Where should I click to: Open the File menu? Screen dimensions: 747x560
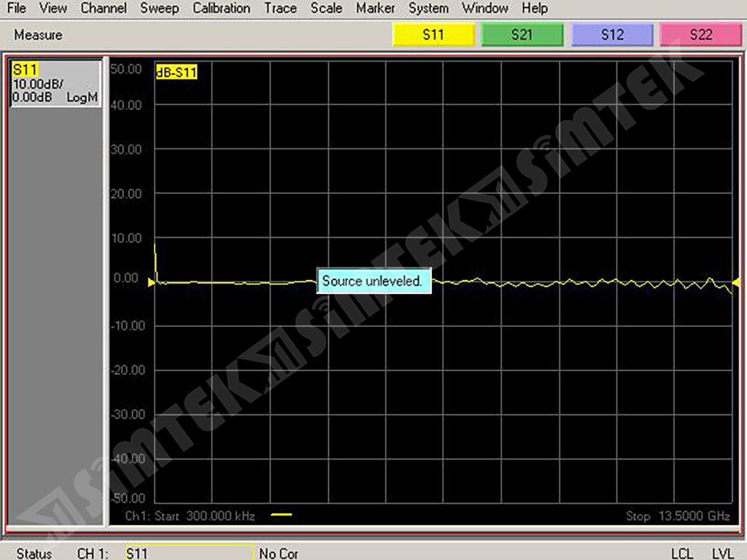[x=17, y=8]
